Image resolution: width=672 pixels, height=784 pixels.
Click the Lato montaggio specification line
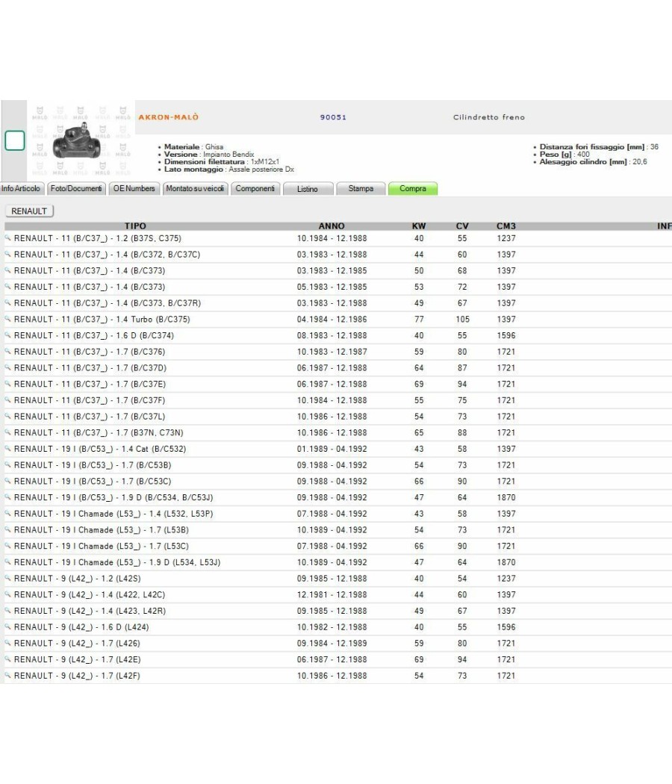pyautogui.click(x=229, y=169)
